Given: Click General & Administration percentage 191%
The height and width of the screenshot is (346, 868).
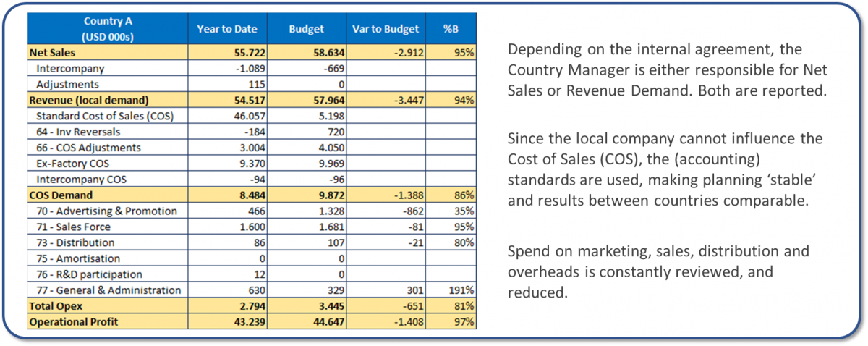Looking at the screenshot, I should click(462, 290).
